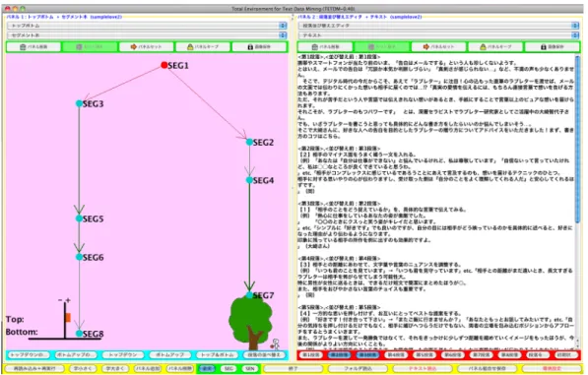This screenshot has height=375, width=588.
Task: Click the red テキスト読込 button
Action: (423, 369)
